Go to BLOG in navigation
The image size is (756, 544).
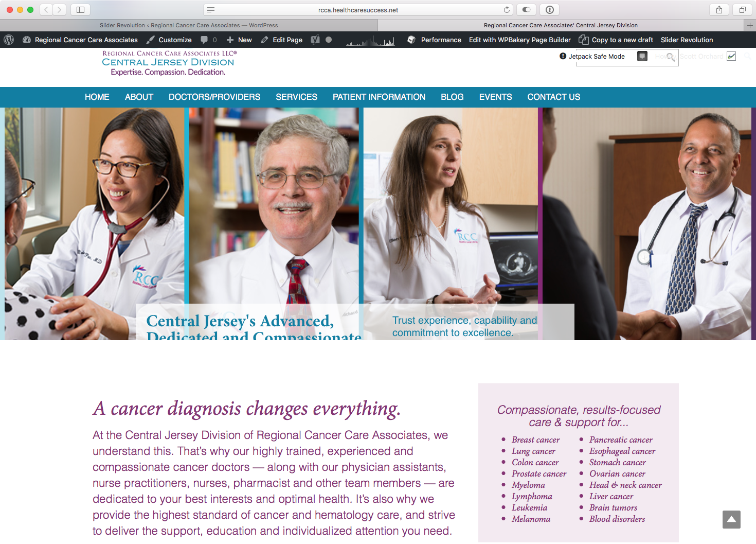click(452, 97)
